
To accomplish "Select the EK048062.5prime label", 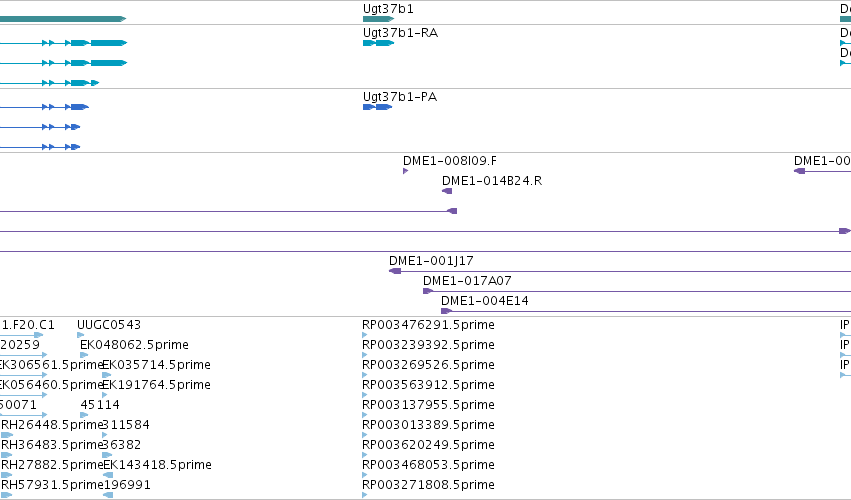I will coord(135,345).
